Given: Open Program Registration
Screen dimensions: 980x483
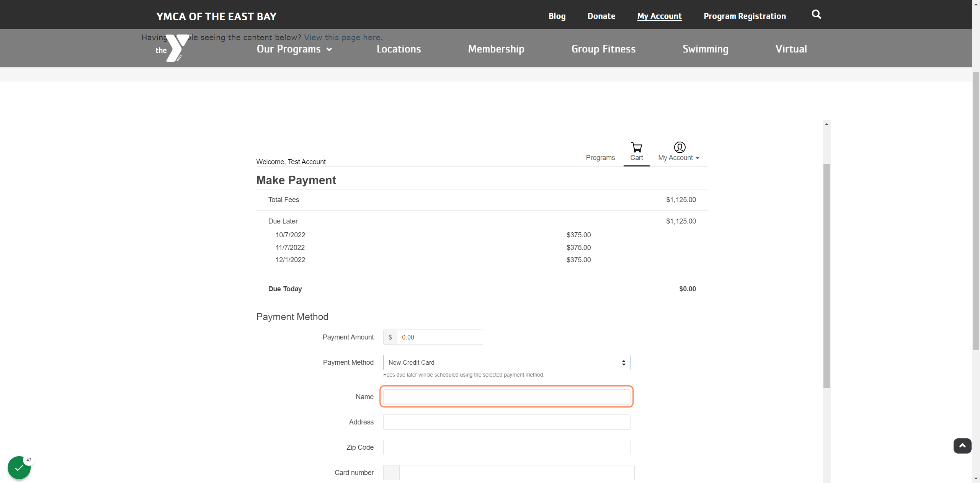Looking at the screenshot, I should [x=745, y=16].
